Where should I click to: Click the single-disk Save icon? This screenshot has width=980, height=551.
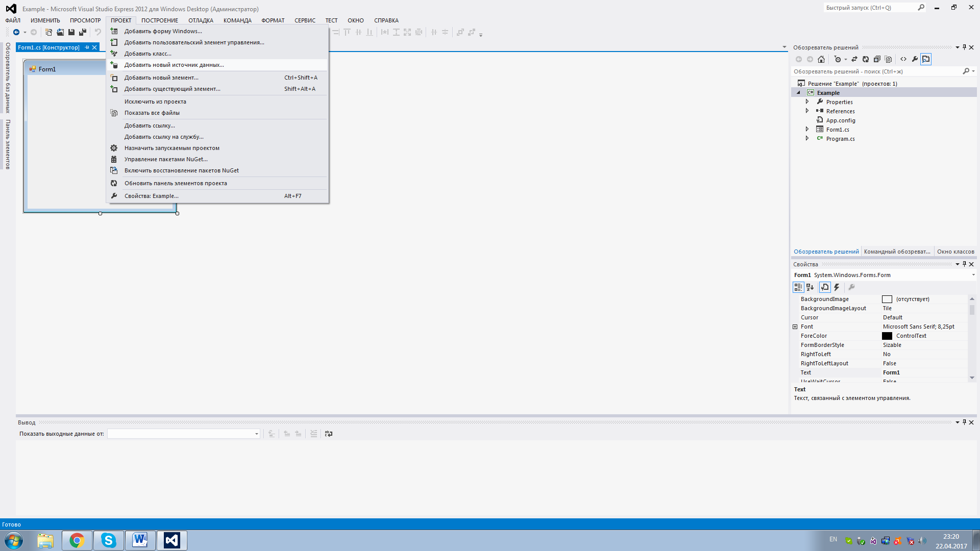(x=71, y=32)
